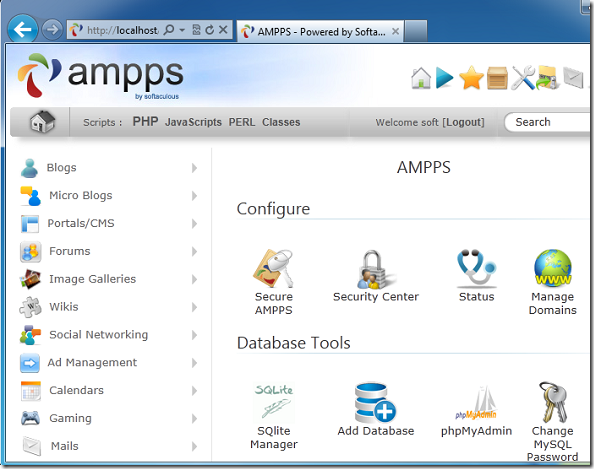594x469 pixels.
Task: Click the browser Forward arrow button
Action: [52, 30]
